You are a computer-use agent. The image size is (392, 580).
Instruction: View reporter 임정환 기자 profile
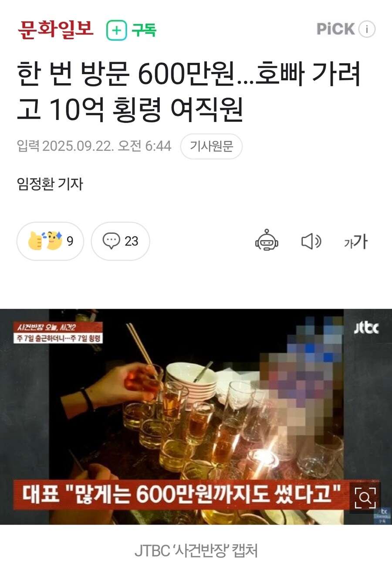click(x=50, y=184)
